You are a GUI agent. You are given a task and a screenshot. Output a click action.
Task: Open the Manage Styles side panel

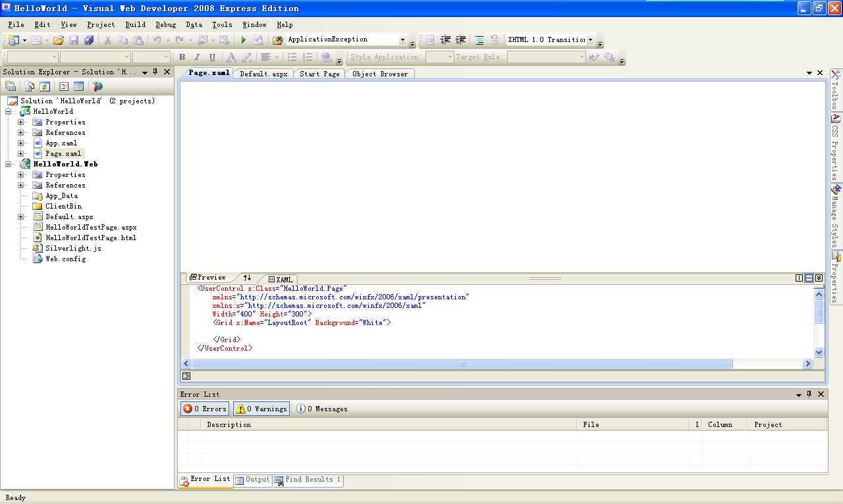(x=836, y=216)
